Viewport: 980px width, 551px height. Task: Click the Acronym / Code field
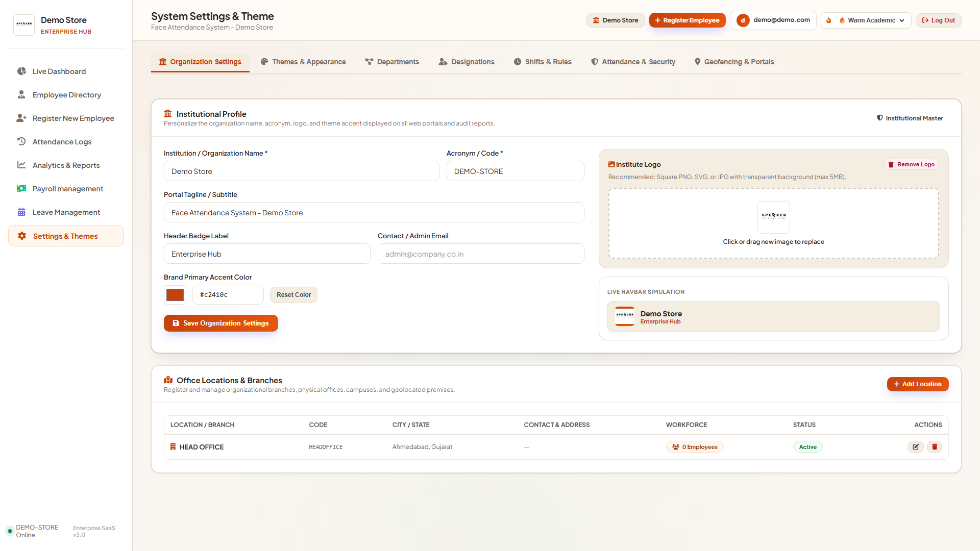(516, 171)
